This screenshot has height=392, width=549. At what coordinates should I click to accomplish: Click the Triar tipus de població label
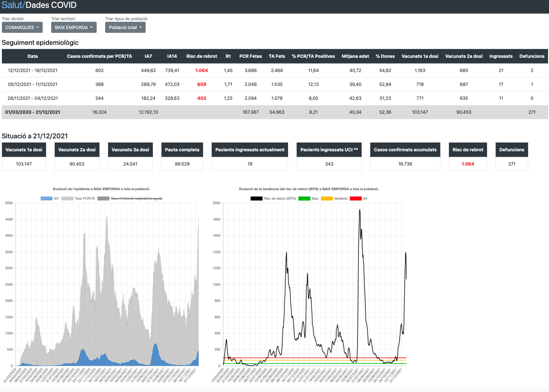pyautogui.click(x=127, y=19)
